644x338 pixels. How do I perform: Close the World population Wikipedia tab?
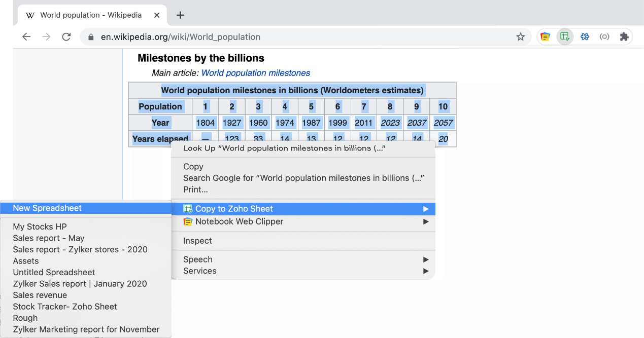tap(157, 15)
